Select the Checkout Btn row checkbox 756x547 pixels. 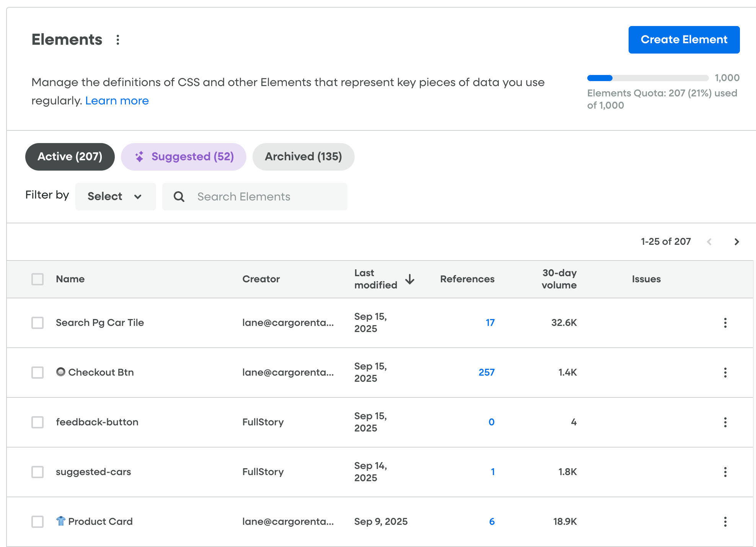37,373
